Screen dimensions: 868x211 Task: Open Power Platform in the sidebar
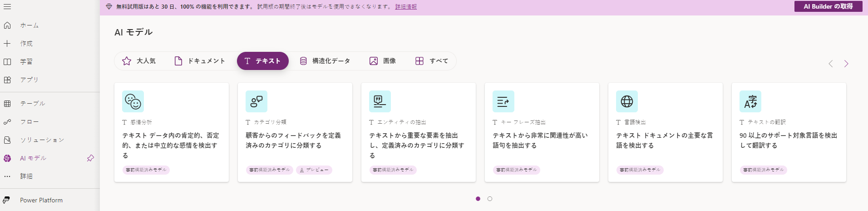(50, 200)
